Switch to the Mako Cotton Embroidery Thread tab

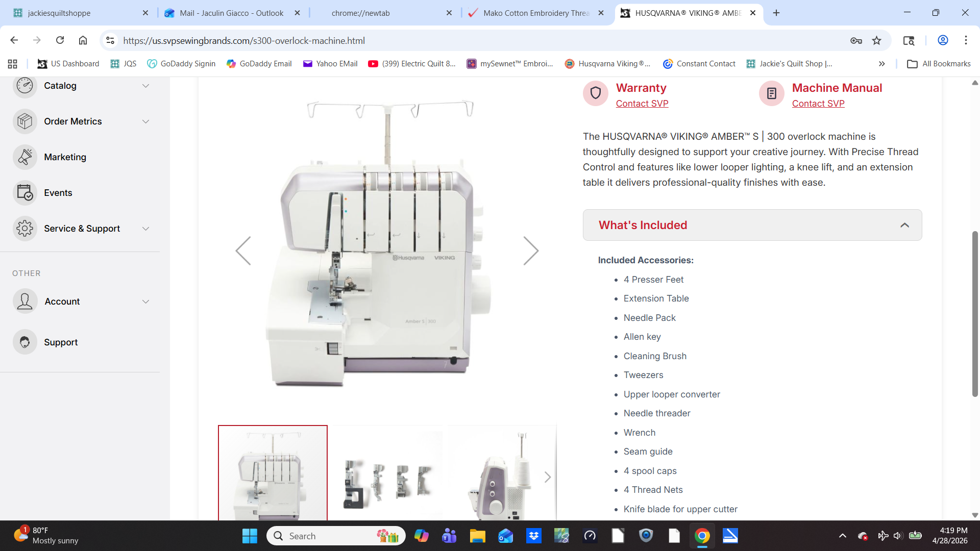(x=536, y=13)
